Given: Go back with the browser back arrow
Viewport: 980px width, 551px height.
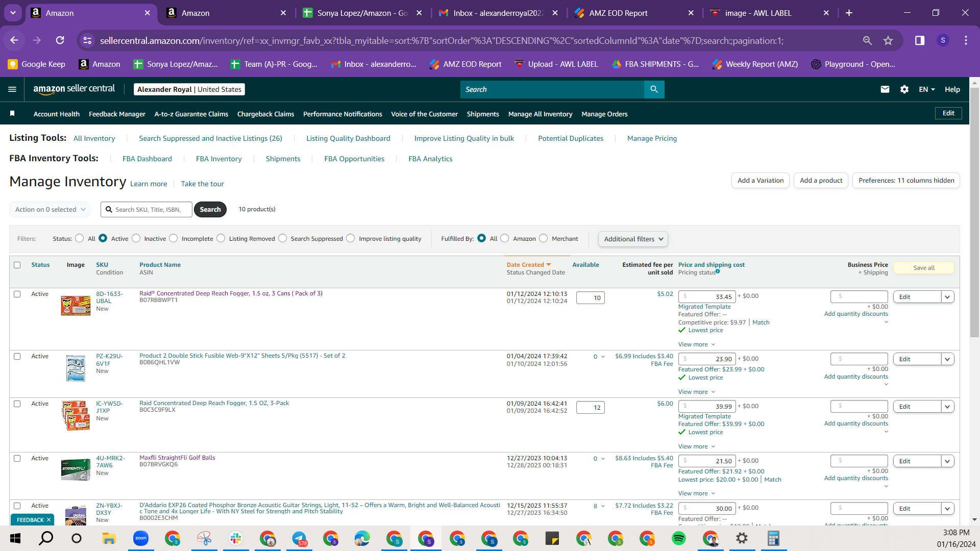Looking at the screenshot, I should (x=14, y=40).
